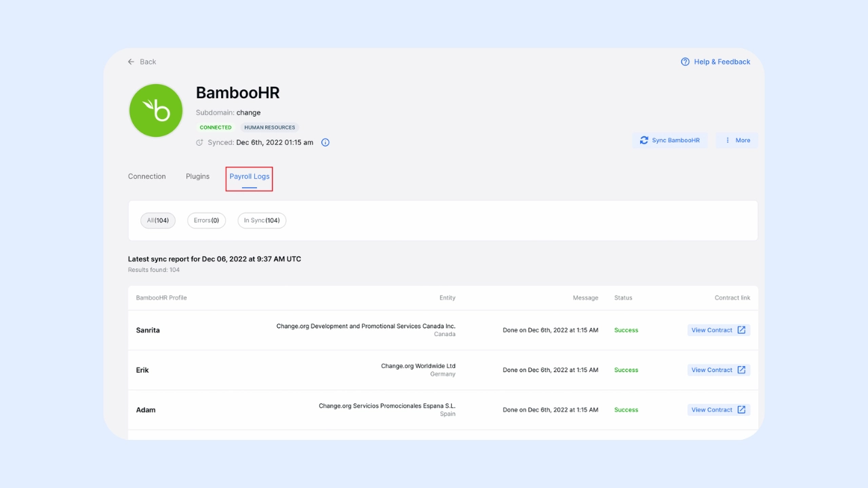Screen dimensions: 868x488
Task: Click Success status in Sanrita's row
Action: tap(626, 330)
